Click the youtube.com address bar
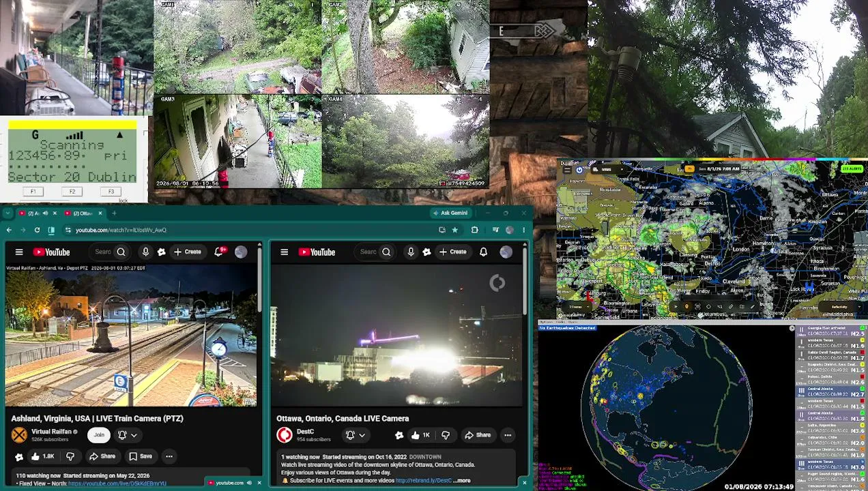Screen dimensions: 868x491 point(252,230)
